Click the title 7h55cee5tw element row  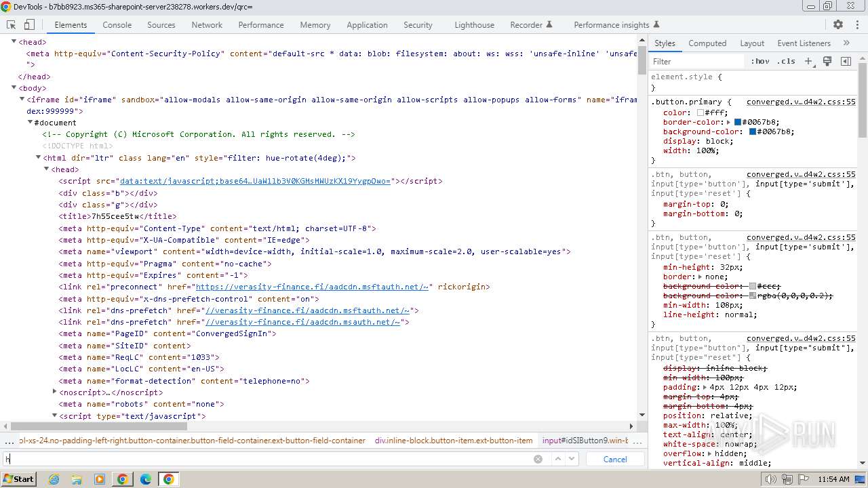pos(117,216)
